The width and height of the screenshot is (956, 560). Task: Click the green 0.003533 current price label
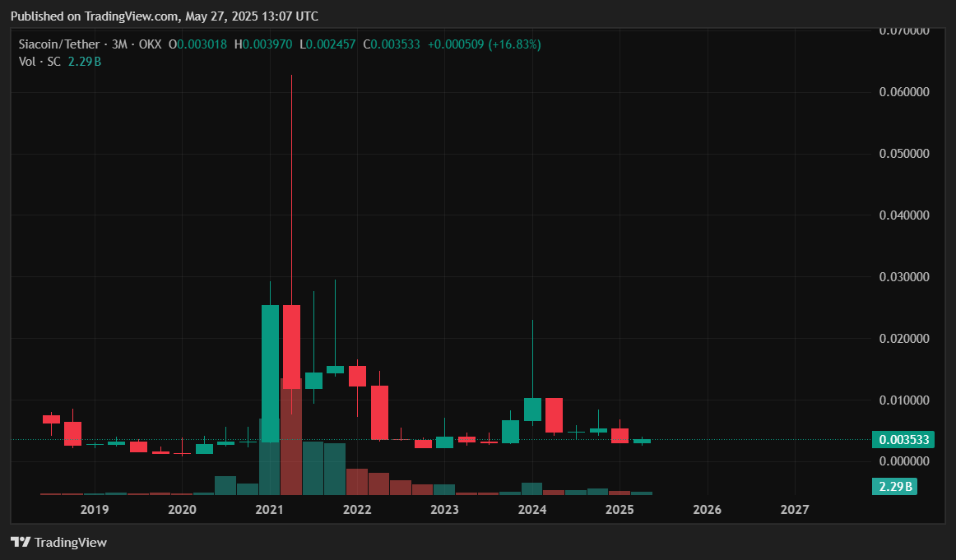point(904,440)
